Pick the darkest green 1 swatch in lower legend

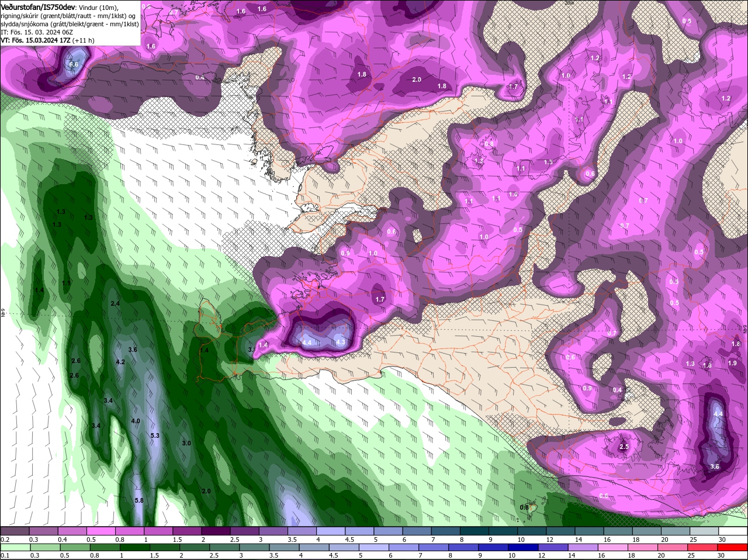tap(136, 547)
